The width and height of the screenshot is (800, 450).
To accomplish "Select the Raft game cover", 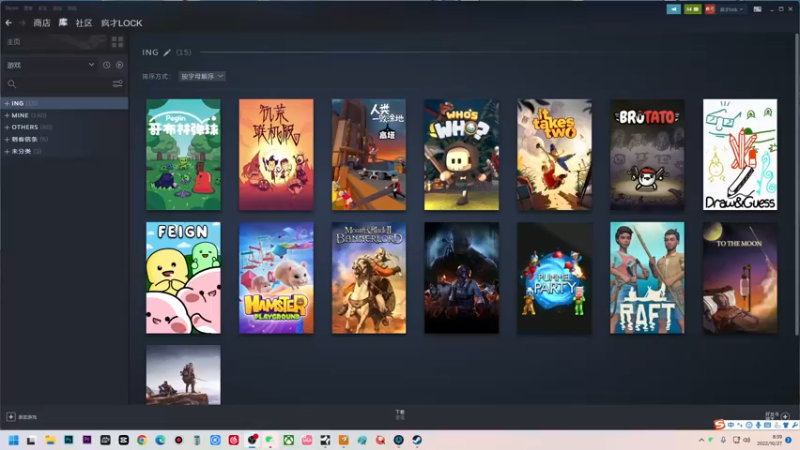I will [647, 278].
